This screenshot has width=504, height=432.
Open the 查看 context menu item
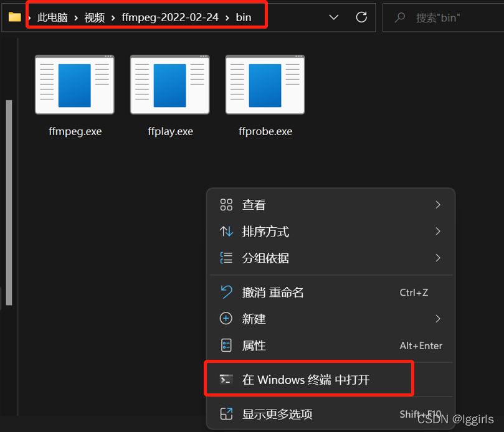point(331,205)
